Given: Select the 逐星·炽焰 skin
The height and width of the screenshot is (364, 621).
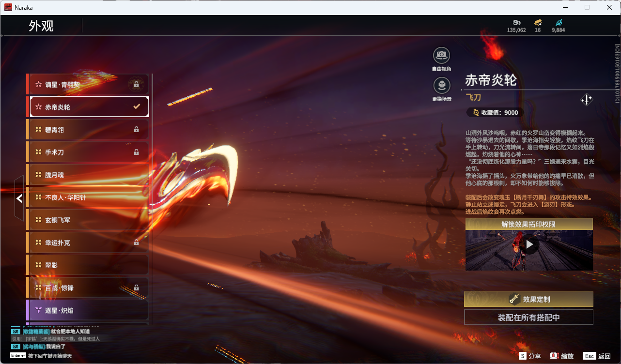Looking at the screenshot, I should click(x=88, y=310).
